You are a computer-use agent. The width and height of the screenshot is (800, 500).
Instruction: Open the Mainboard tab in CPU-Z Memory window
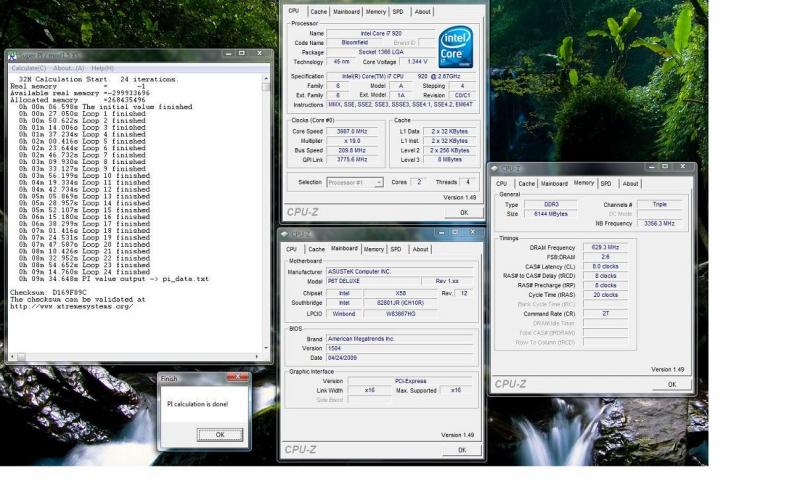point(555,184)
